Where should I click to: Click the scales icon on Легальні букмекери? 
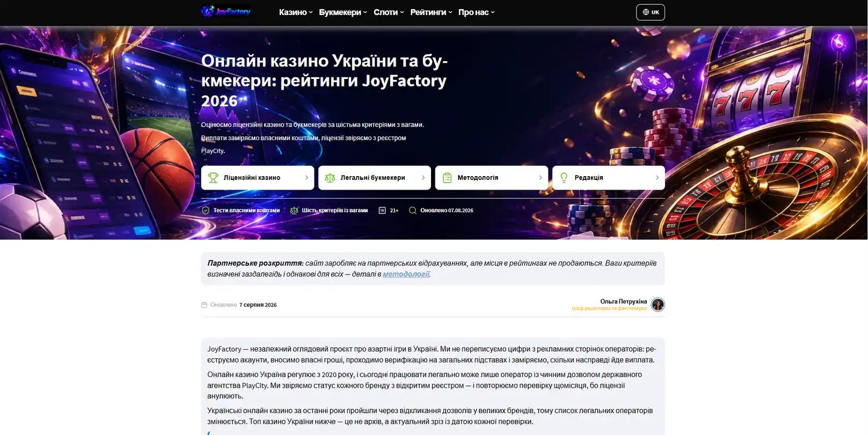point(330,178)
